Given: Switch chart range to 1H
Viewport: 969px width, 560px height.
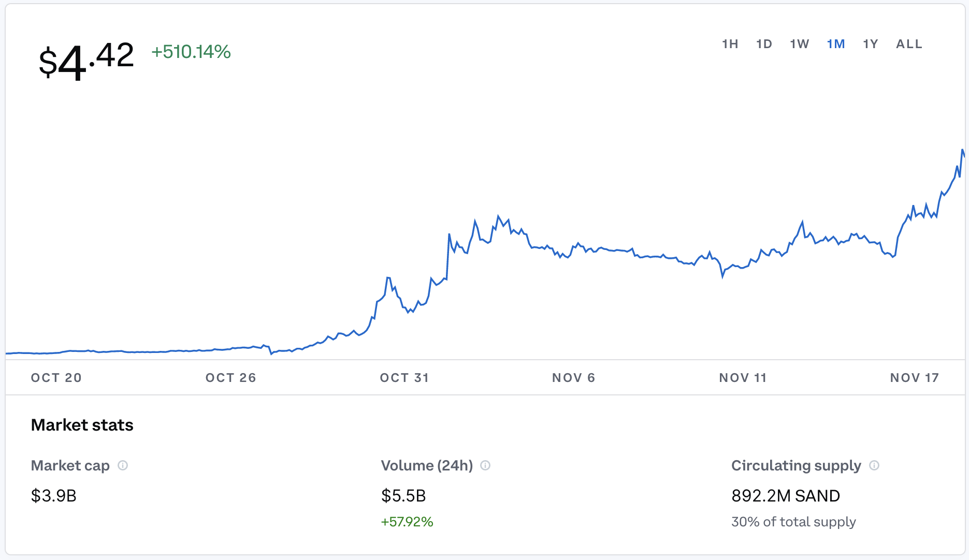Looking at the screenshot, I should pos(730,44).
